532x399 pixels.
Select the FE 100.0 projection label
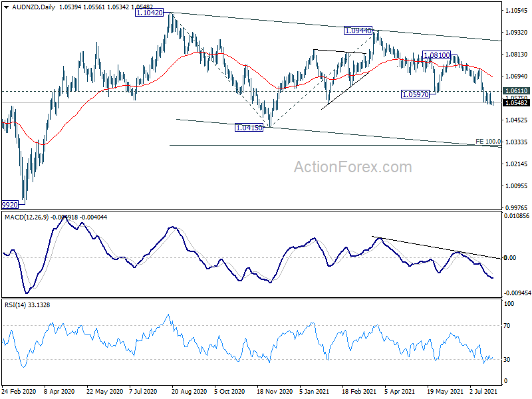(x=488, y=141)
